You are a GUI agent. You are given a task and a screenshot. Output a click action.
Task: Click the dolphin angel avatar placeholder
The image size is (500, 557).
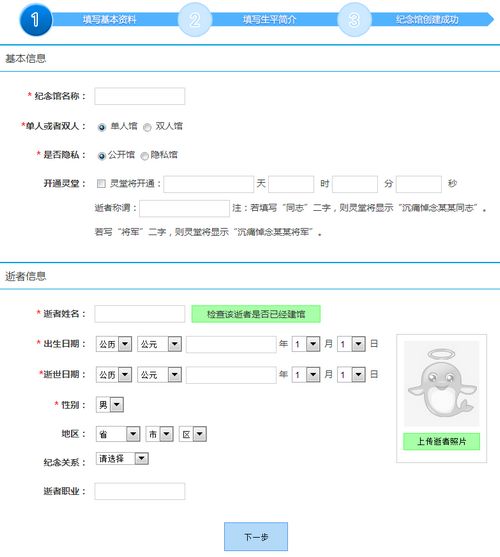click(442, 383)
